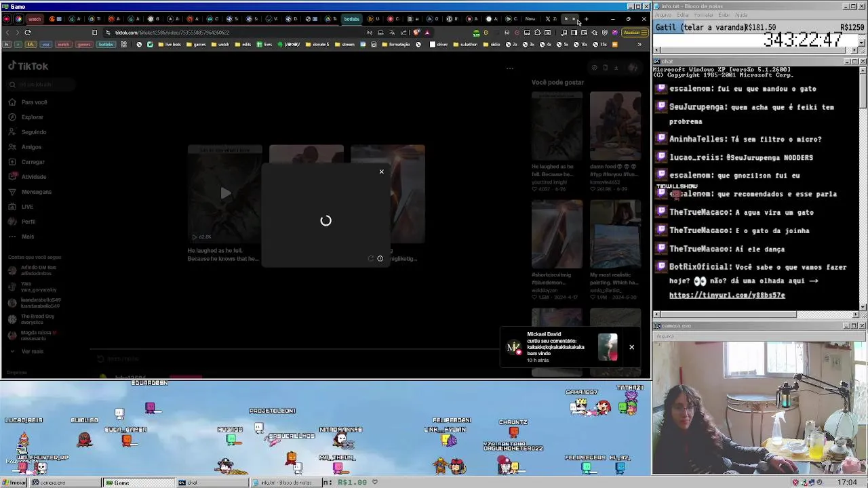Click the Brave shields icon in address bar
This screenshot has width=868, height=488.
coord(417,33)
